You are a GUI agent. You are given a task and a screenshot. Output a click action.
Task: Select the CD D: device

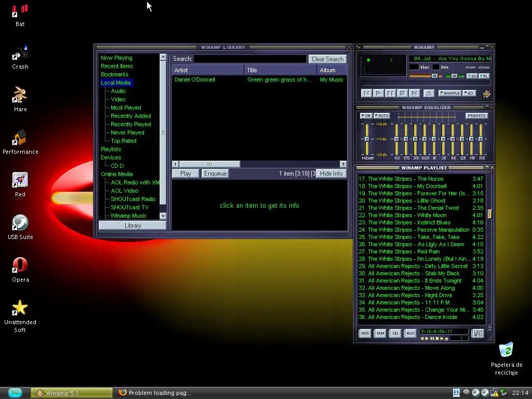click(x=117, y=166)
